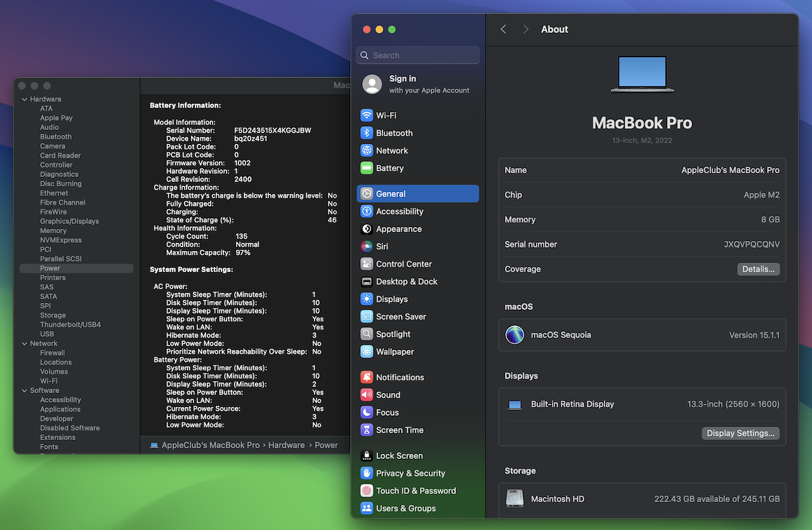
Task: Click the Desktop & Dock icon
Action: 367,281
